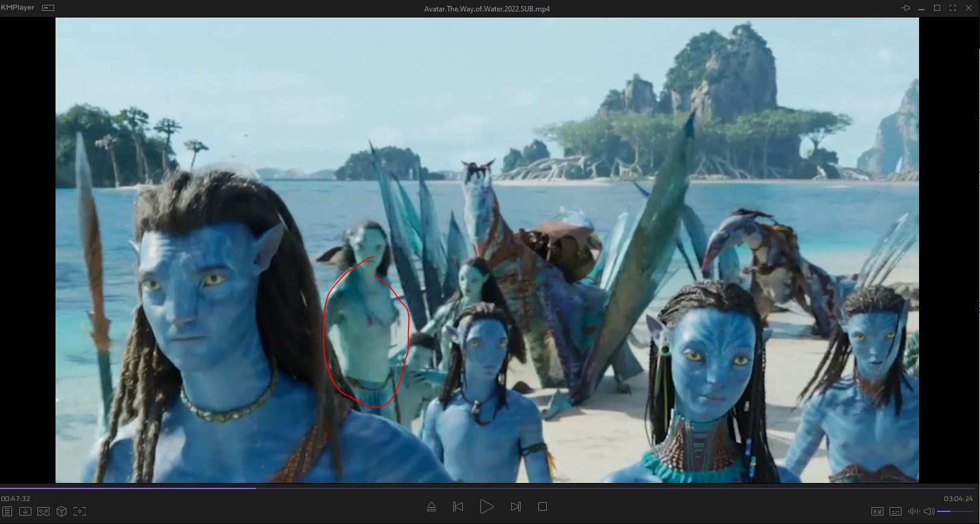The image size is (980, 524).
Task: Open the KMPlayer main menu
Action: pyautogui.click(x=17, y=8)
